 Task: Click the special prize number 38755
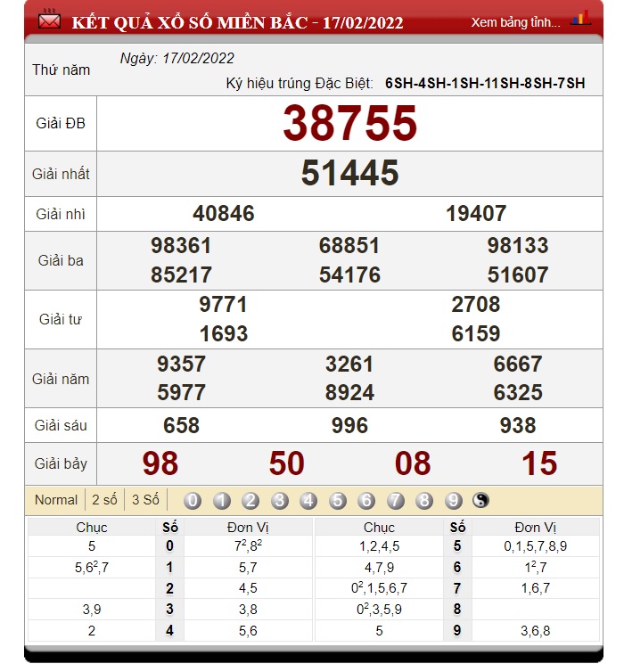pos(349,123)
